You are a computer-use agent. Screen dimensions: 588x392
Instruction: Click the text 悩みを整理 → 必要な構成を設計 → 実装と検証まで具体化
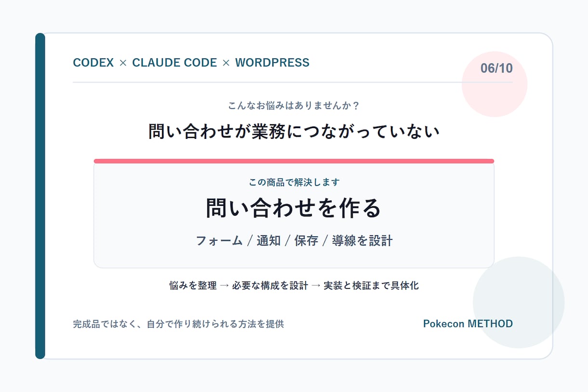[x=294, y=285]
